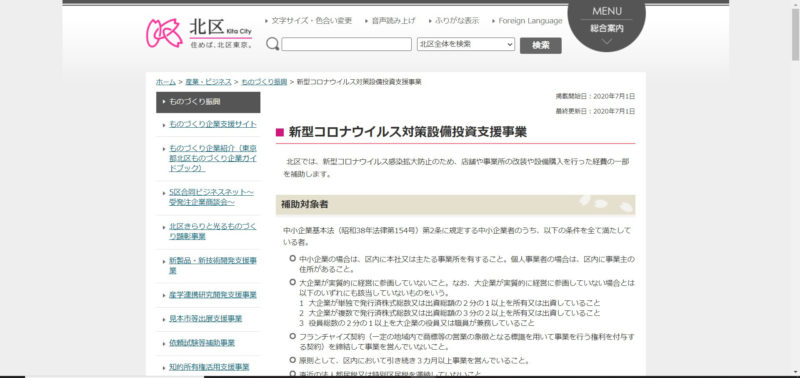Click the vertical page scrollbar thumb
This screenshot has width=800, height=378.
(795, 35)
